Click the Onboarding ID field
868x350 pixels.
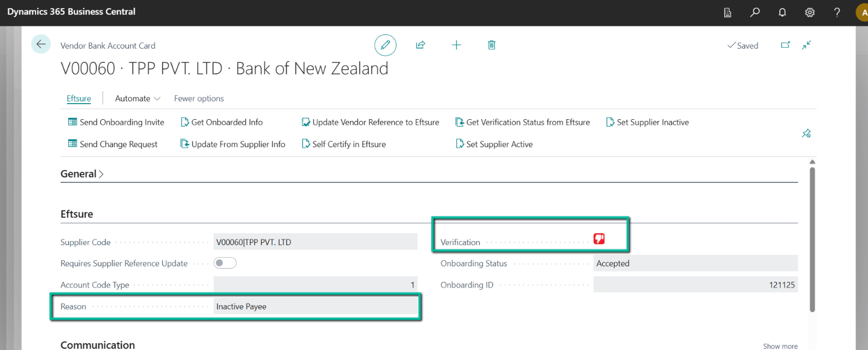696,285
